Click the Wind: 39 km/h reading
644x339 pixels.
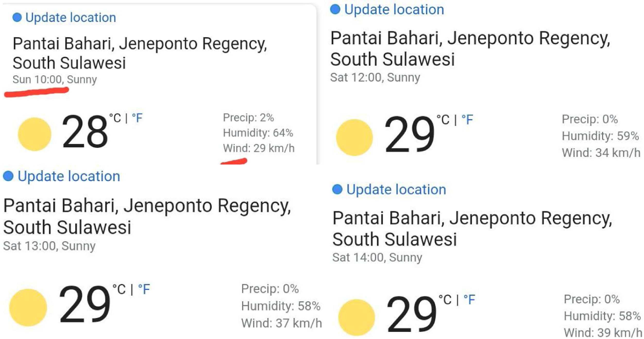(x=603, y=333)
